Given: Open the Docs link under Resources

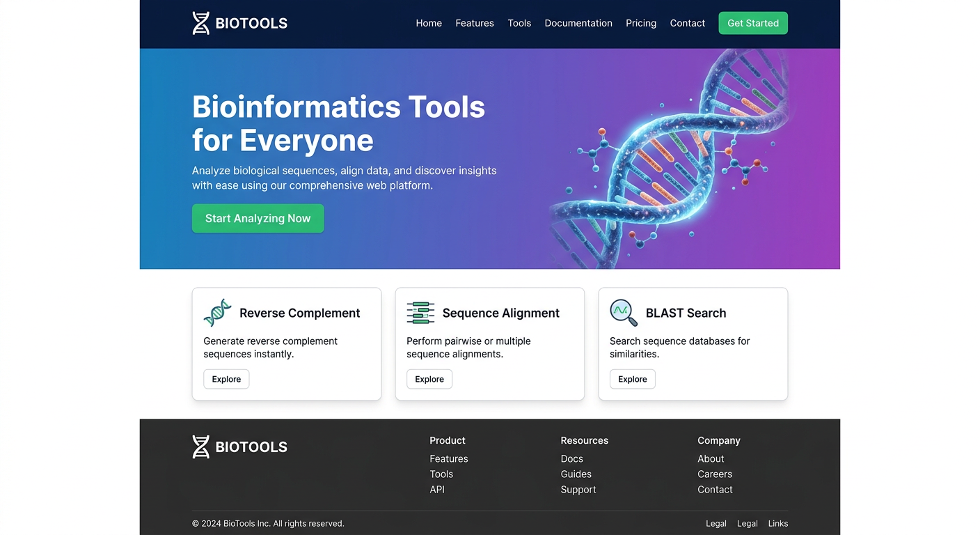Looking at the screenshot, I should coord(571,458).
